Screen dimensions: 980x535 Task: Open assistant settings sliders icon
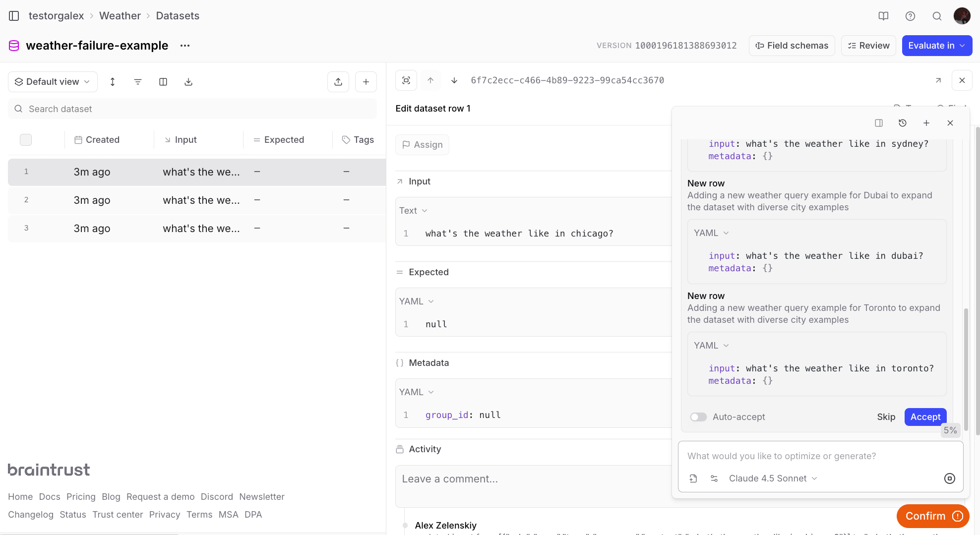(x=714, y=478)
